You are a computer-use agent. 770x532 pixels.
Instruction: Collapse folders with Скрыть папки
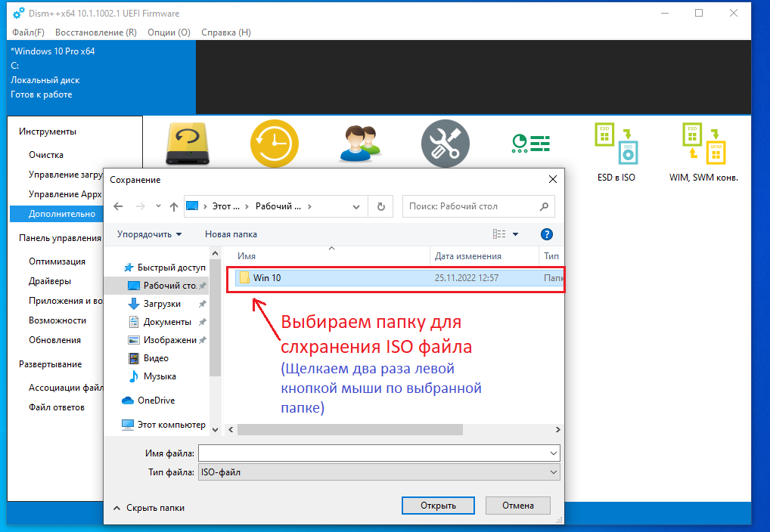coord(149,508)
